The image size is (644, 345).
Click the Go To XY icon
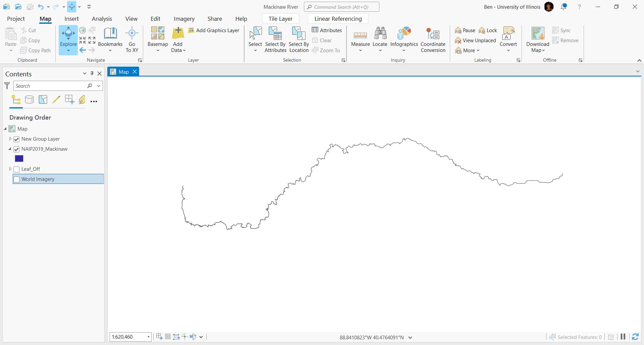[x=132, y=34]
